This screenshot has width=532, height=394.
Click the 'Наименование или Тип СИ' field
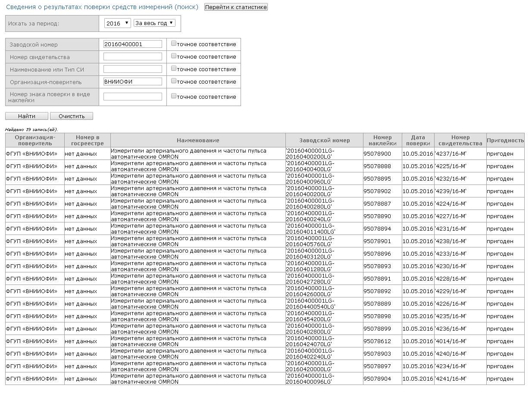pos(133,69)
